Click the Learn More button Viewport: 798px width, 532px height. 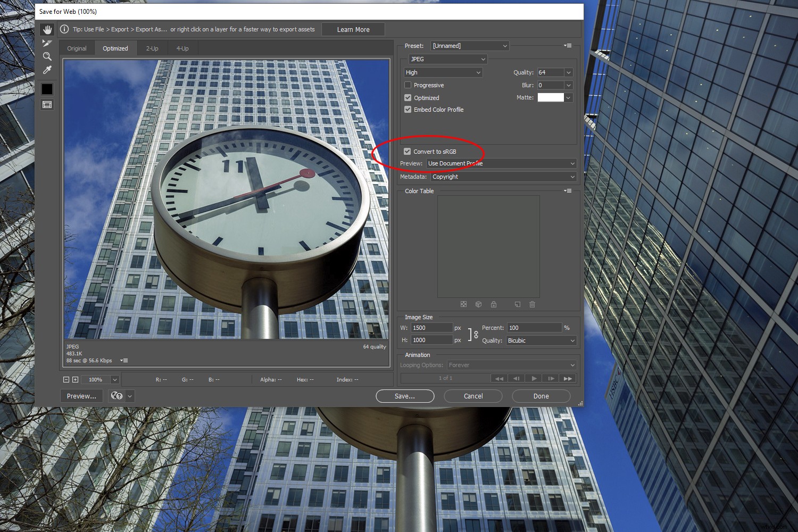click(x=353, y=30)
